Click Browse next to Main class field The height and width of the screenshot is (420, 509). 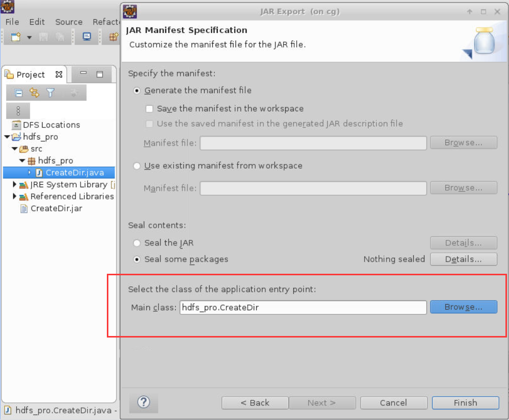pyautogui.click(x=463, y=307)
